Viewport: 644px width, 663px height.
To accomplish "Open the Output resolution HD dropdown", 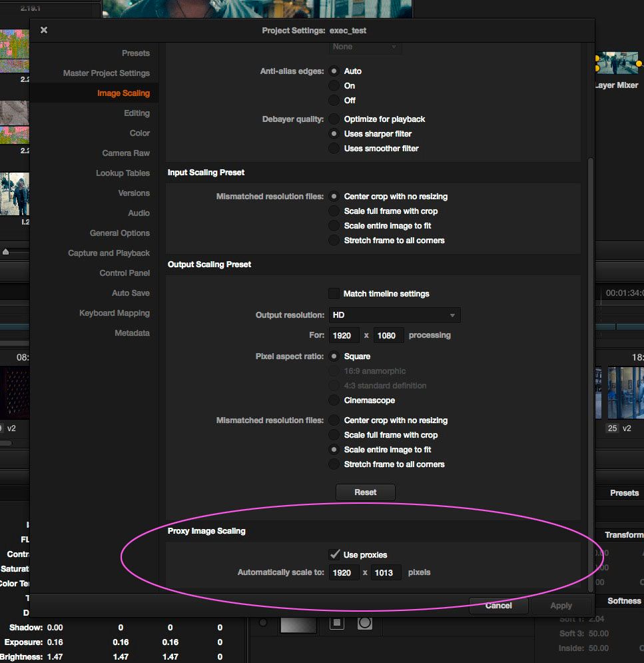I will [394, 315].
